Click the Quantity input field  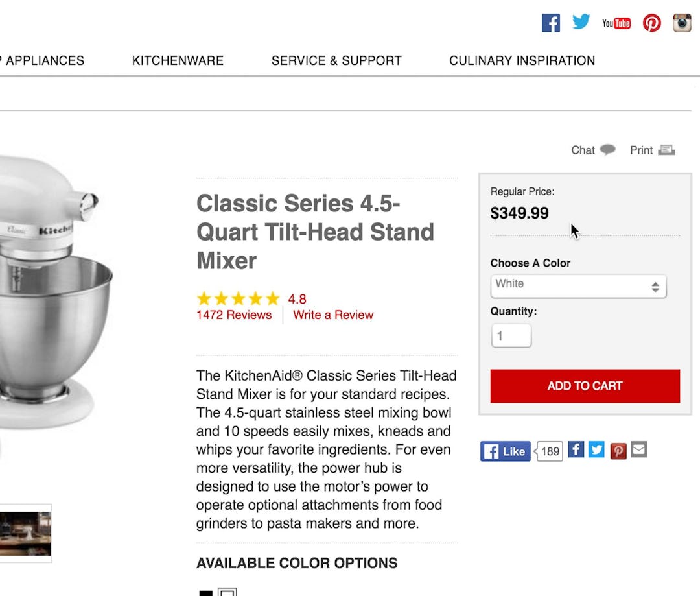pyautogui.click(x=511, y=335)
